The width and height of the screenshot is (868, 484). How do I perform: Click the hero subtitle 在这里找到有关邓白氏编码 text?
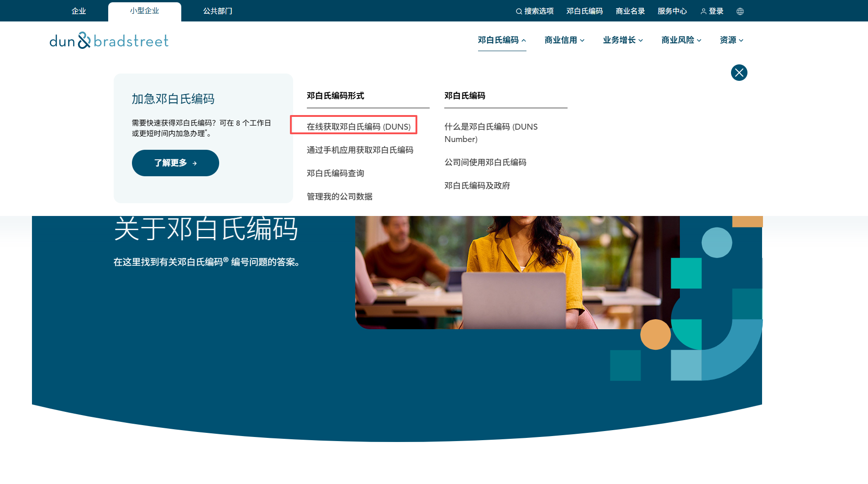[206, 262]
